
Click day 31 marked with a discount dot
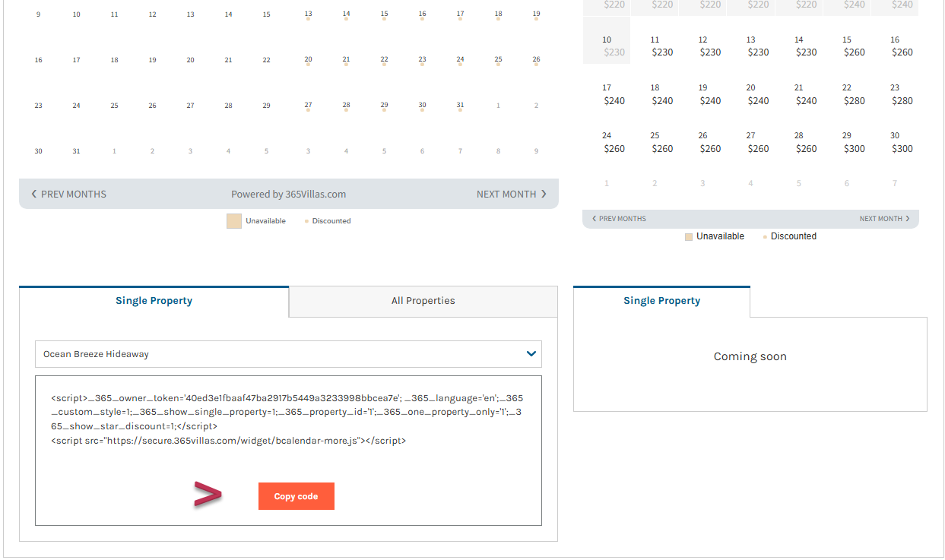(x=460, y=106)
